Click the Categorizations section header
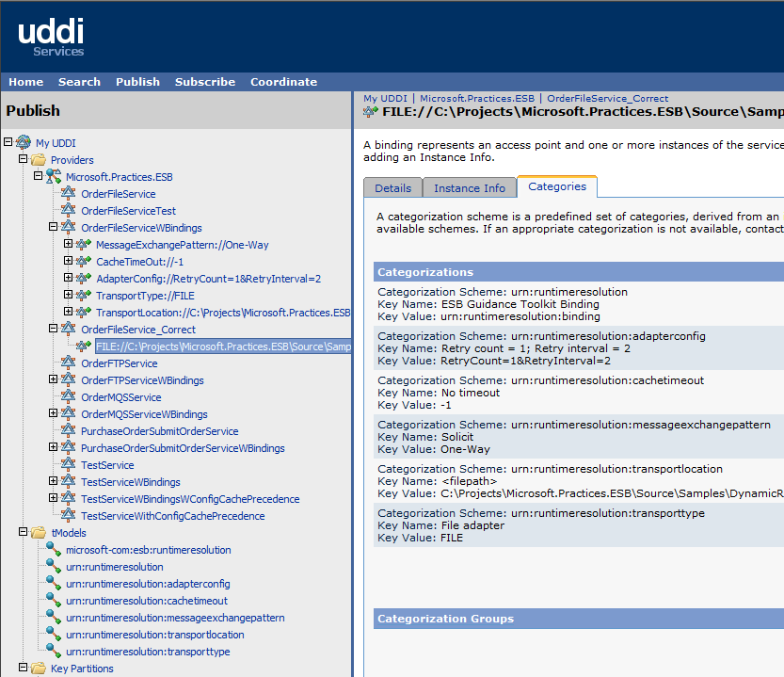The image size is (784, 677). 579,272
